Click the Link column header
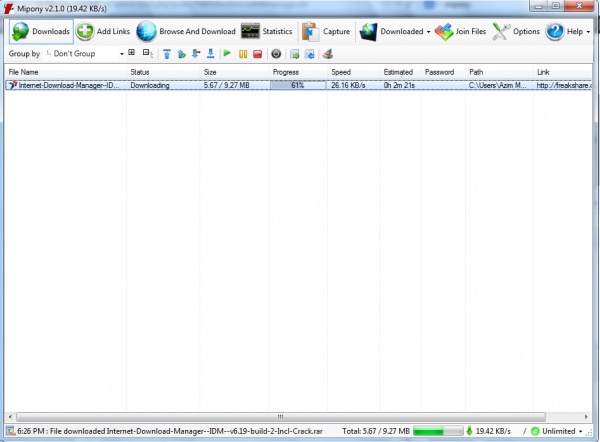This screenshot has height=442, width=600. (x=562, y=72)
